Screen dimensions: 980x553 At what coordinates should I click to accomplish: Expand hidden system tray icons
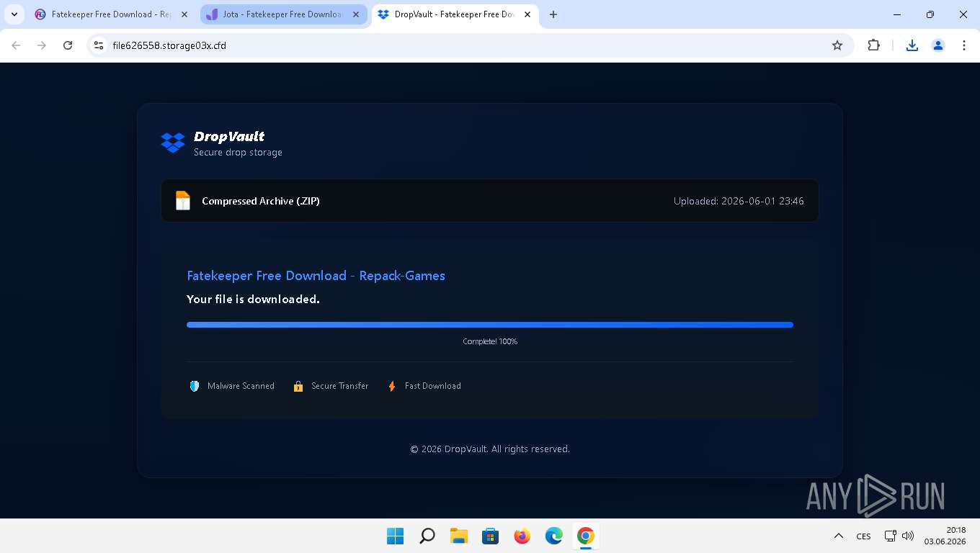(x=838, y=536)
